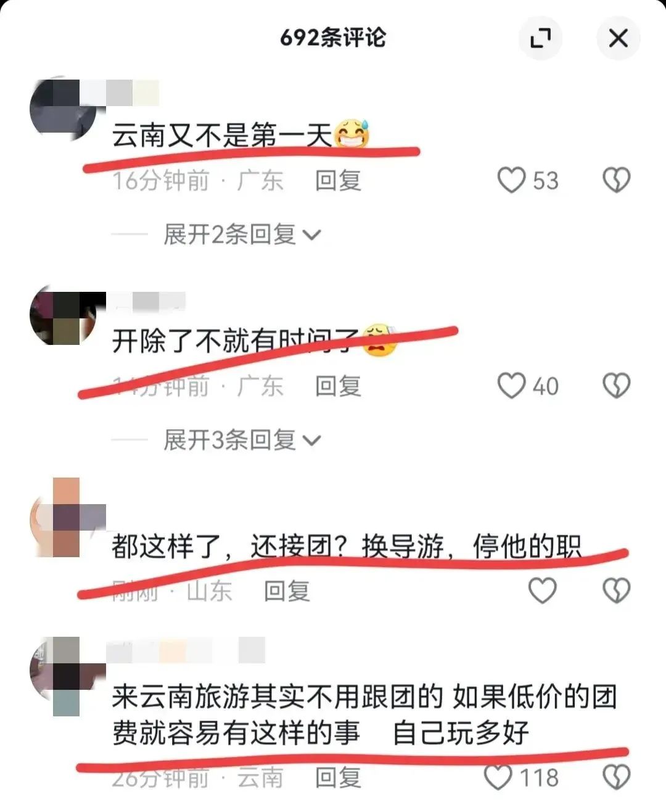Reply to the 开除了不就有时间了 comment

coord(338,386)
